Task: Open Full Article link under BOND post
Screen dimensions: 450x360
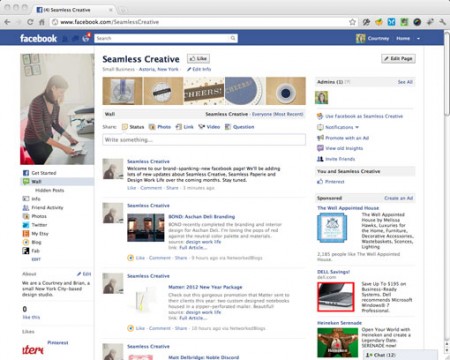Action: [x=193, y=248]
